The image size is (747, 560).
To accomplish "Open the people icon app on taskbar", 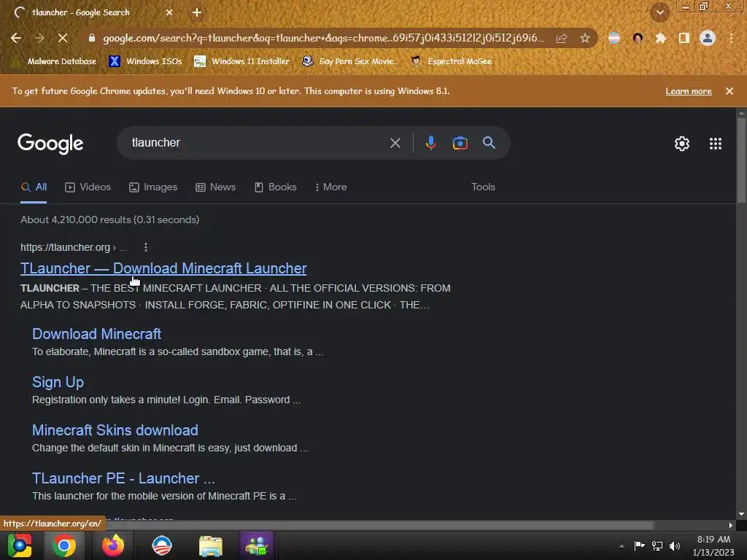I will click(257, 545).
